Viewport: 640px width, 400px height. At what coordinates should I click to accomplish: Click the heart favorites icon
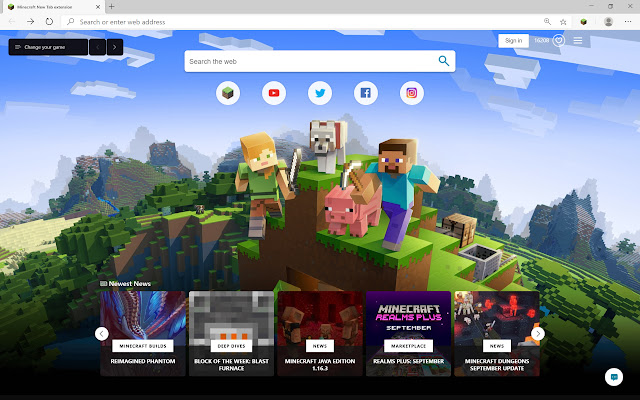559,40
